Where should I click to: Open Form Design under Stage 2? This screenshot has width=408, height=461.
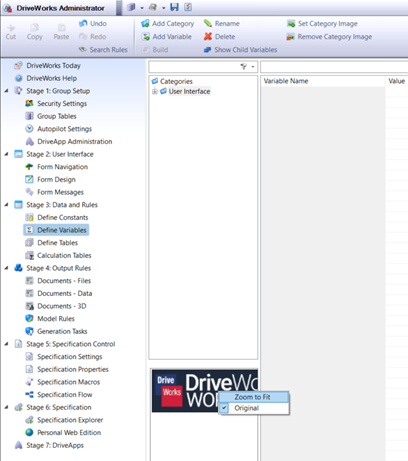click(56, 179)
